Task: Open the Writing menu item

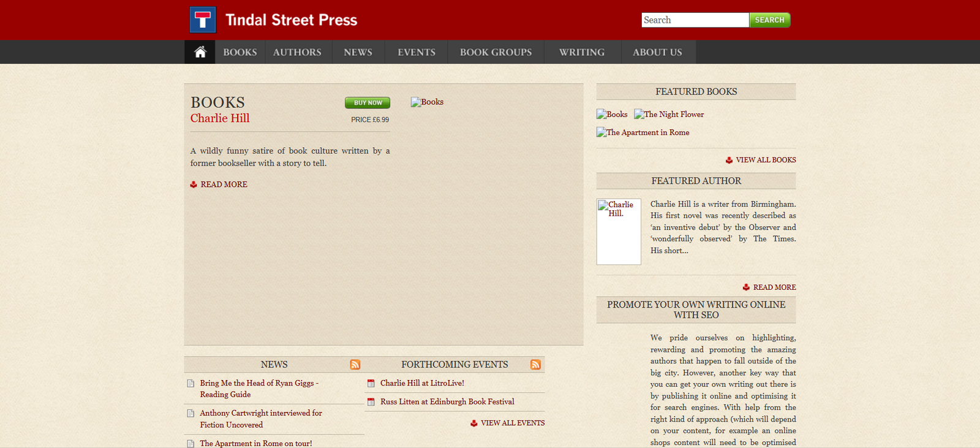Action: tap(582, 52)
